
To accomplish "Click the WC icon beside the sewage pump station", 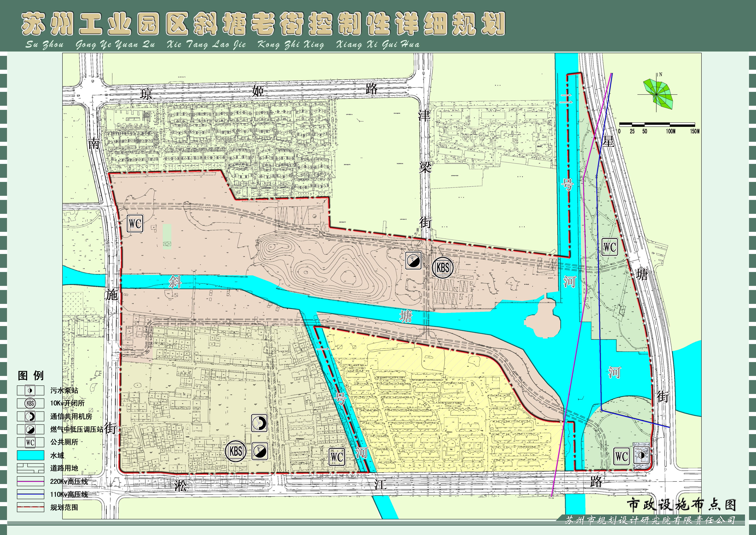I will 621,457.
